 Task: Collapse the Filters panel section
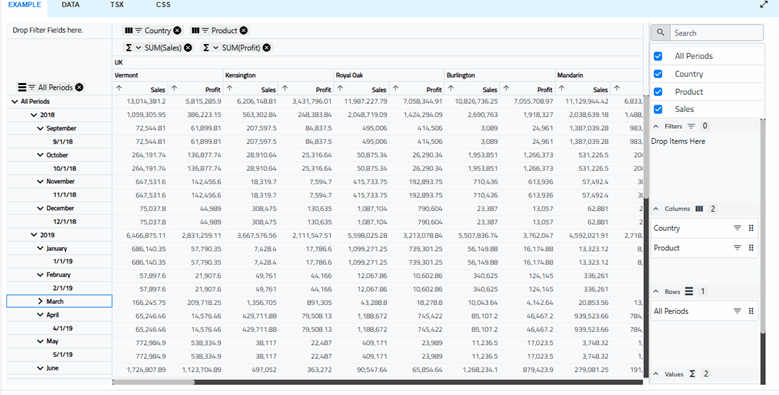[x=656, y=126]
